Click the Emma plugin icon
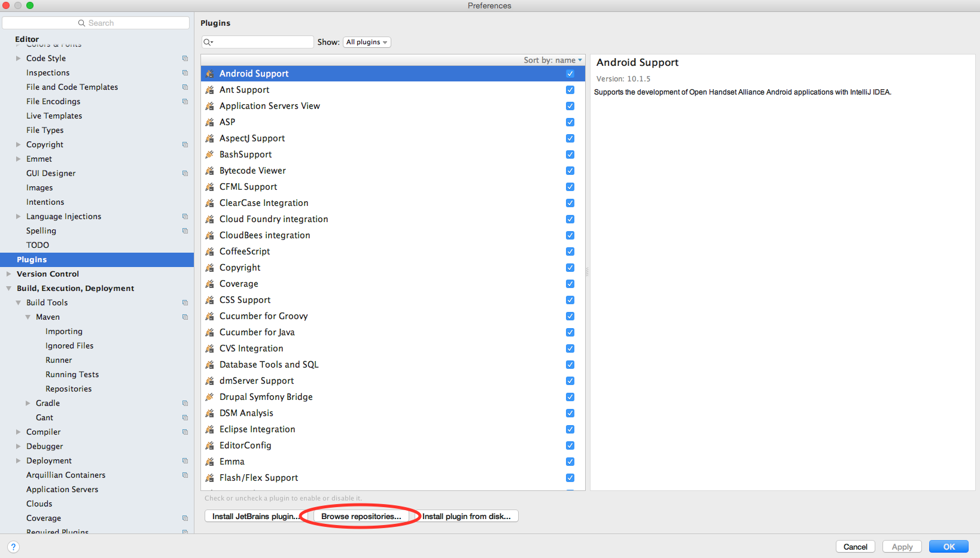 click(209, 462)
